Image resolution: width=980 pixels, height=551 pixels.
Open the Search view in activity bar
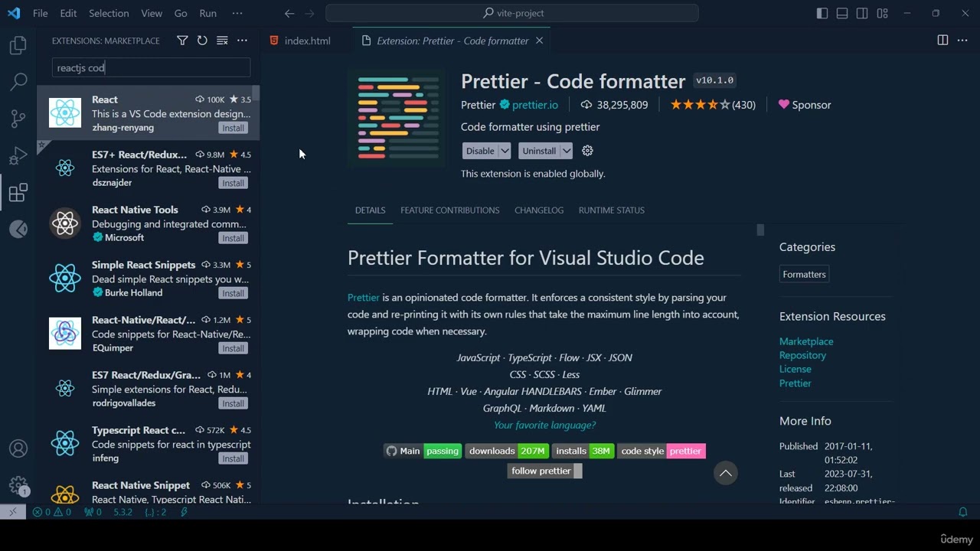tap(18, 81)
